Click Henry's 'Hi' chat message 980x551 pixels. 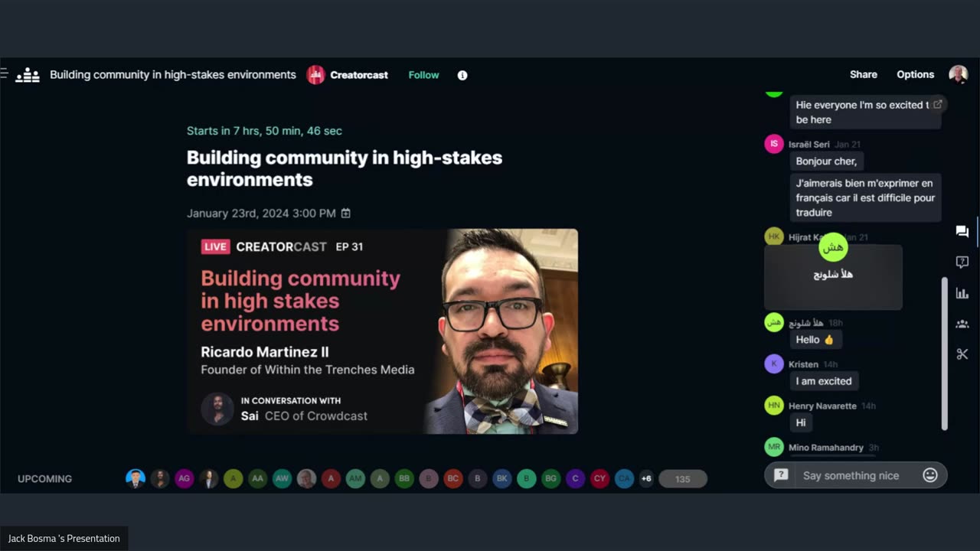(x=801, y=422)
